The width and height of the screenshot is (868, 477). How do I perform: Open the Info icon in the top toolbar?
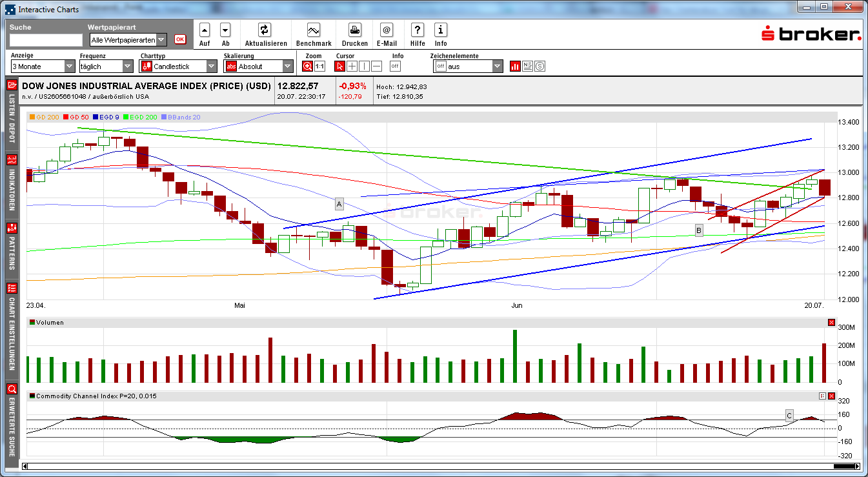[441, 30]
